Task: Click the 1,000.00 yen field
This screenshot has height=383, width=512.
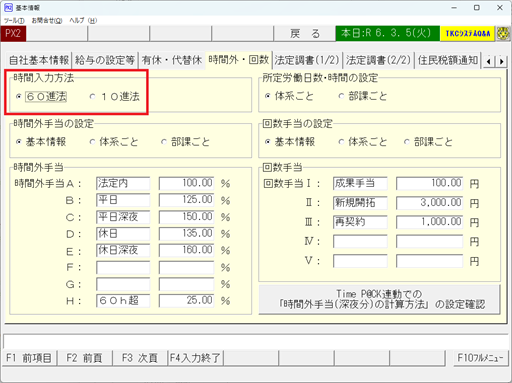Action: coord(429,222)
